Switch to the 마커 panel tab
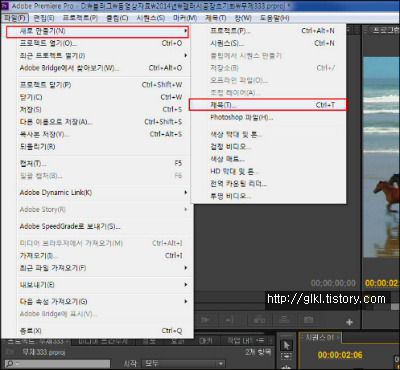 coord(205,341)
